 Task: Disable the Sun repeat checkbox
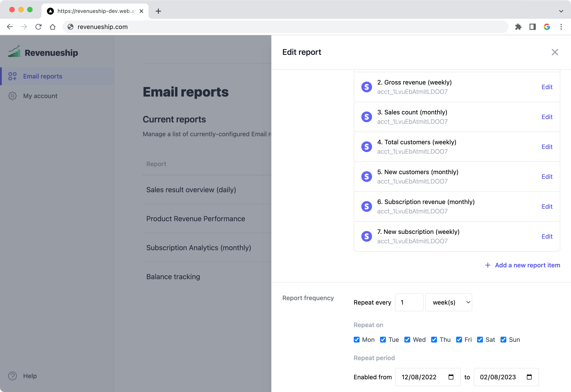click(x=503, y=339)
